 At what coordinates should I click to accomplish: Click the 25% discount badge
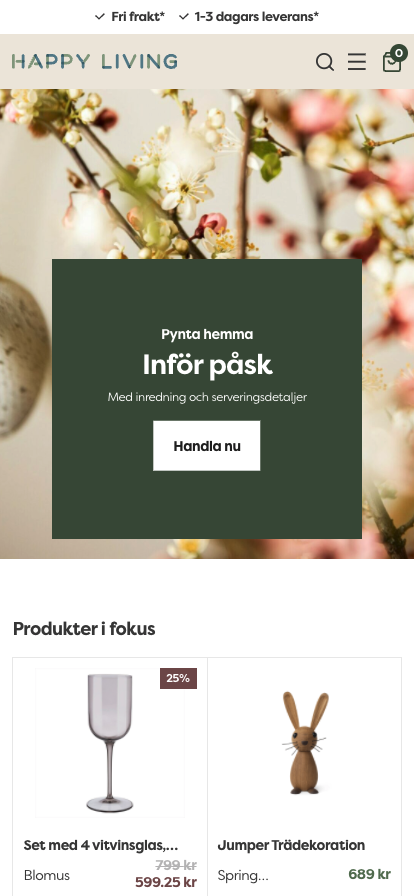(x=178, y=678)
